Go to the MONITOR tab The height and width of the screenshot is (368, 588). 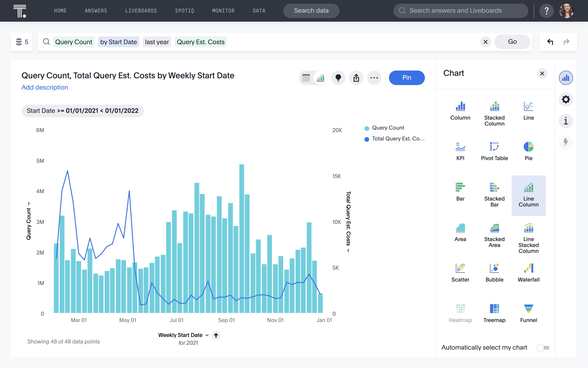[x=223, y=11]
